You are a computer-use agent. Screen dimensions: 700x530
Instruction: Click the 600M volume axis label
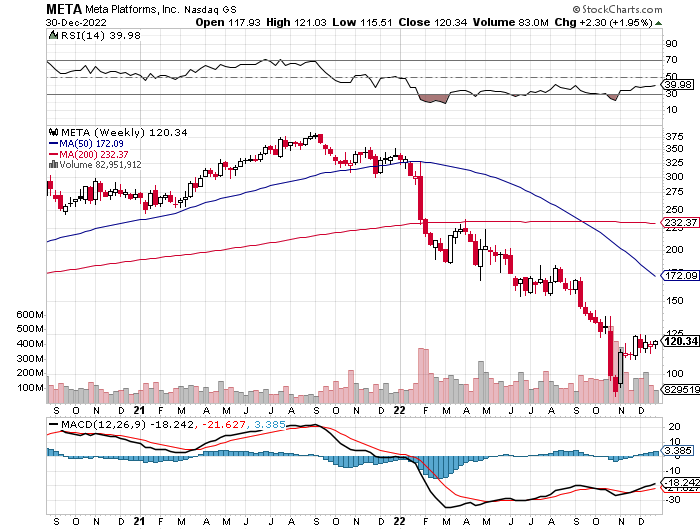[x=30, y=315]
